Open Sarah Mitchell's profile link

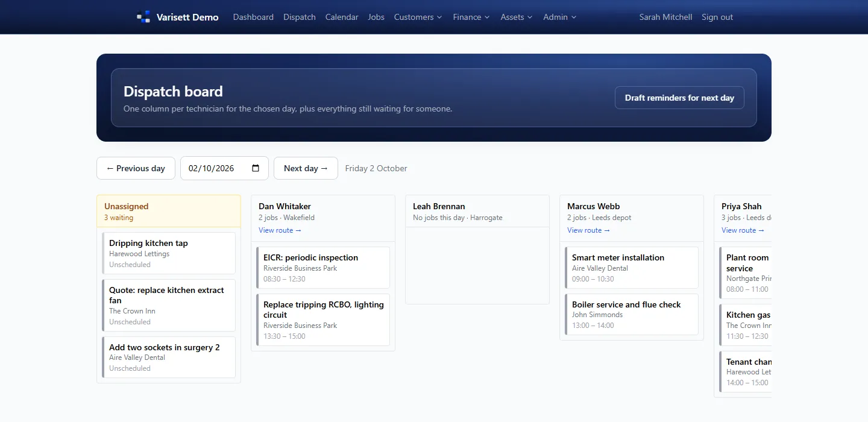pyautogui.click(x=665, y=17)
